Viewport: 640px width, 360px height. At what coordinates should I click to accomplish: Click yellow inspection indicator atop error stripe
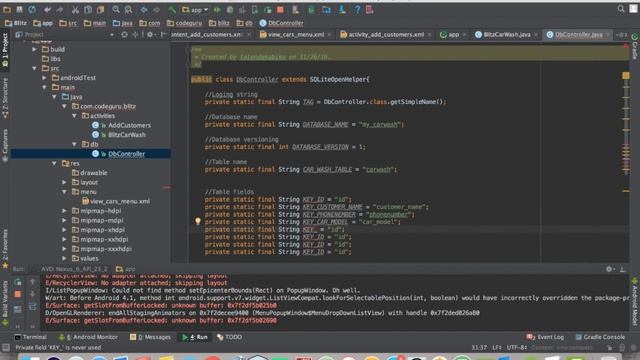click(626, 76)
